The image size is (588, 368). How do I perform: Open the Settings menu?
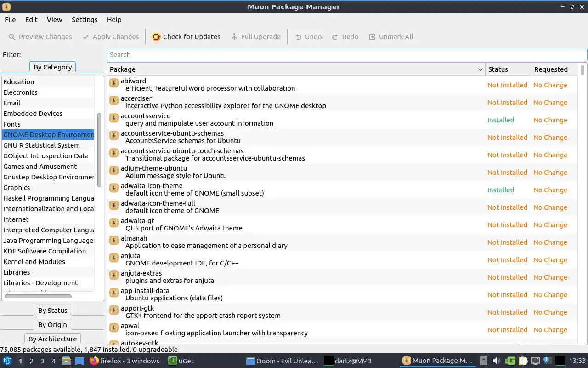[85, 20]
